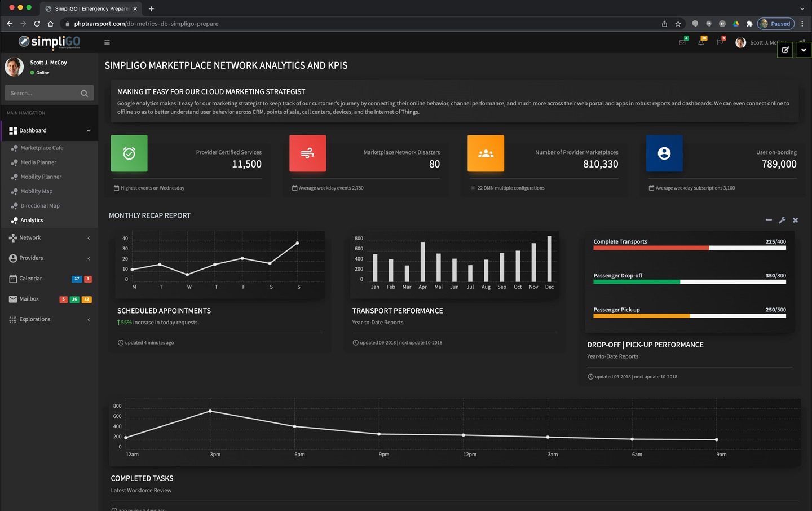Click the sidebar Search input field
This screenshot has height=511, width=812.
tap(43, 93)
